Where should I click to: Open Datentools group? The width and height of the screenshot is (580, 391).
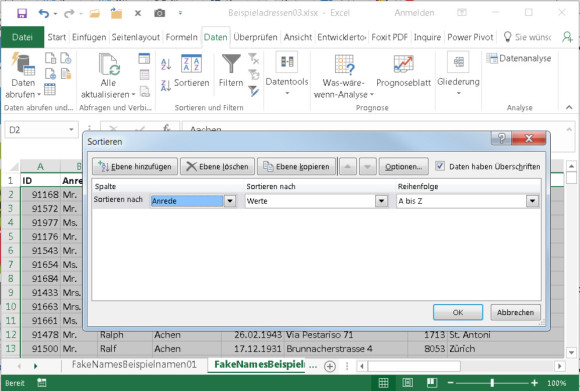click(x=287, y=73)
